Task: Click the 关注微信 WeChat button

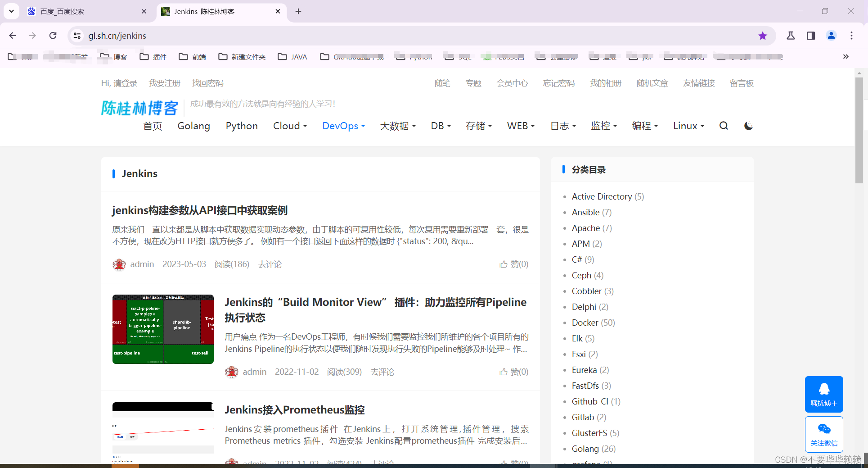Action: [824, 434]
